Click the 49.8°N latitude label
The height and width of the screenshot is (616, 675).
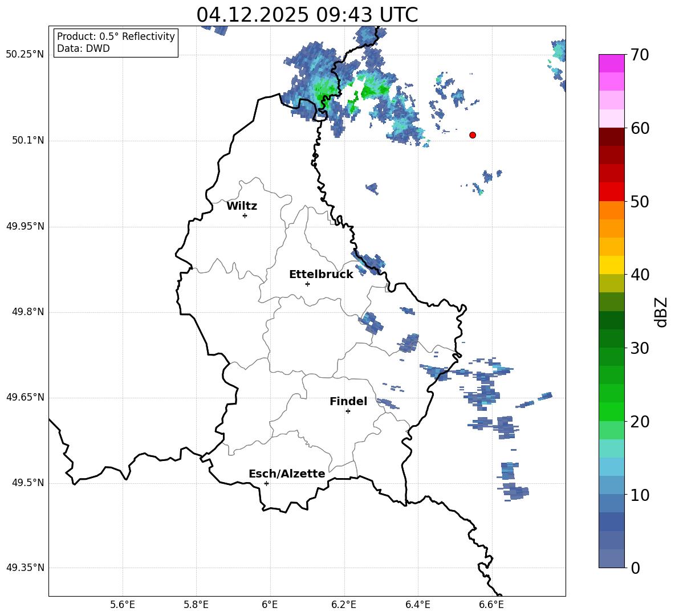[x=28, y=312]
